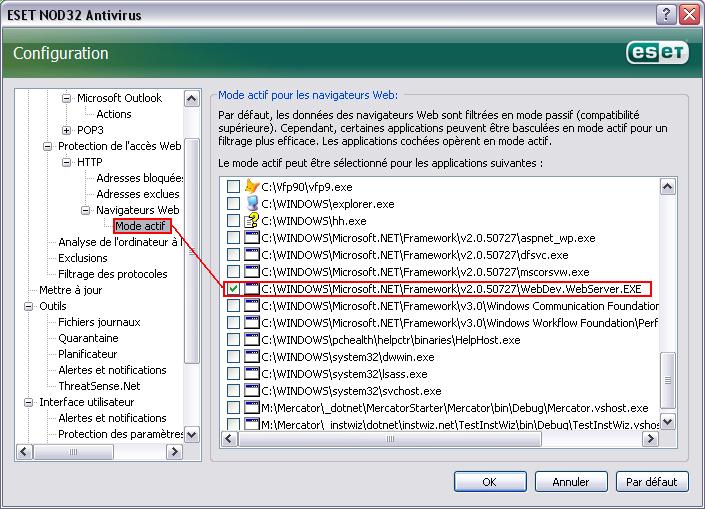Collapse the Microsoft Outlook tree node
705x509 pixels.
click(x=66, y=98)
